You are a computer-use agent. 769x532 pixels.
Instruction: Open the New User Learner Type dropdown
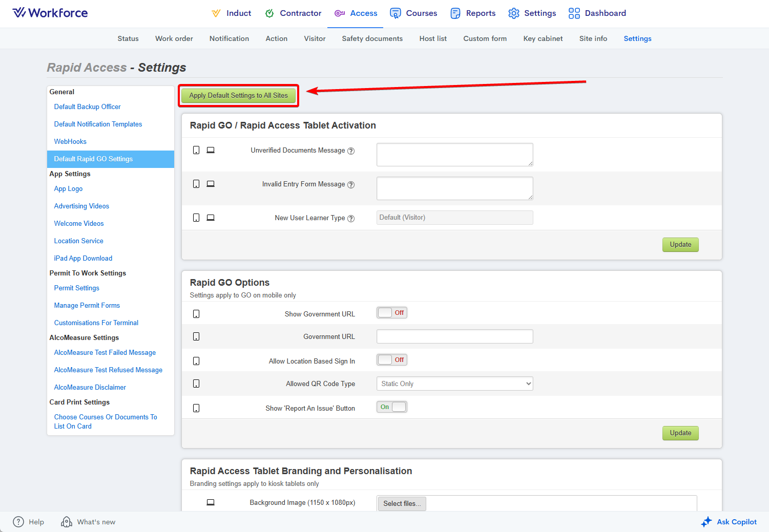(454, 218)
